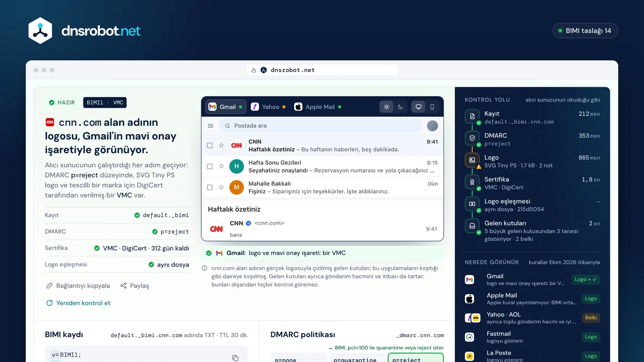Open the gray profile avatar

pos(432,126)
